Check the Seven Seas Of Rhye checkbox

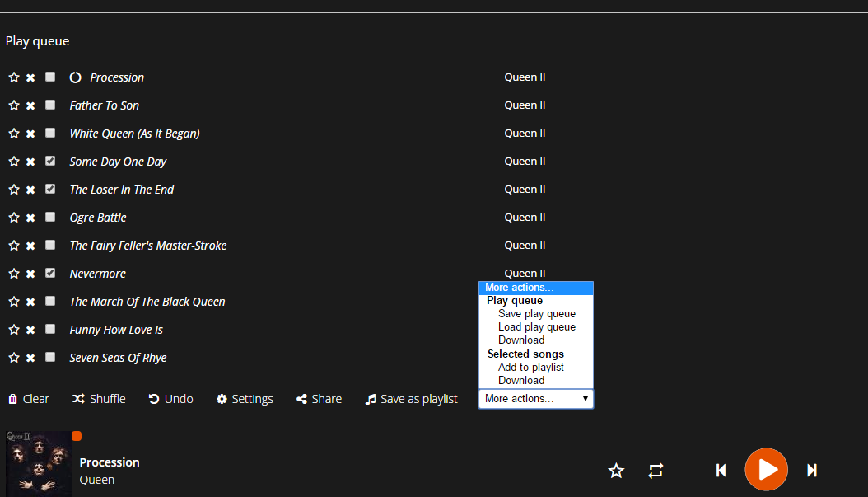click(50, 357)
